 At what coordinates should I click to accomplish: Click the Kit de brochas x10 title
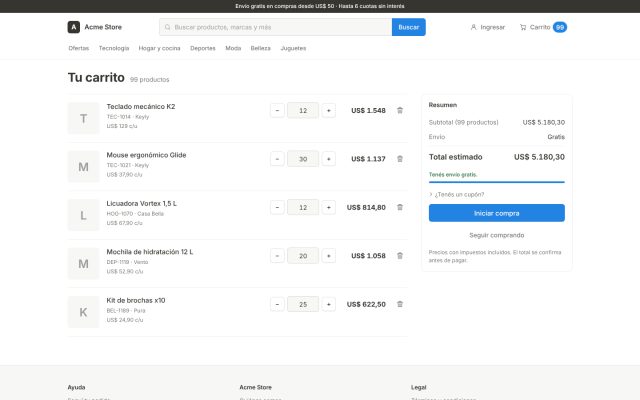click(136, 300)
